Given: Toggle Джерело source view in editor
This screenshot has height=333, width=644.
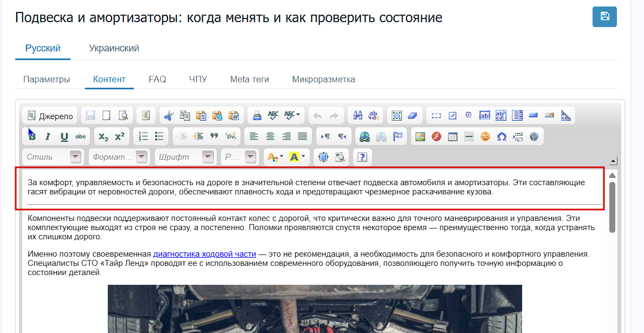Looking at the screenshot, I should click(x=50, y=116).
